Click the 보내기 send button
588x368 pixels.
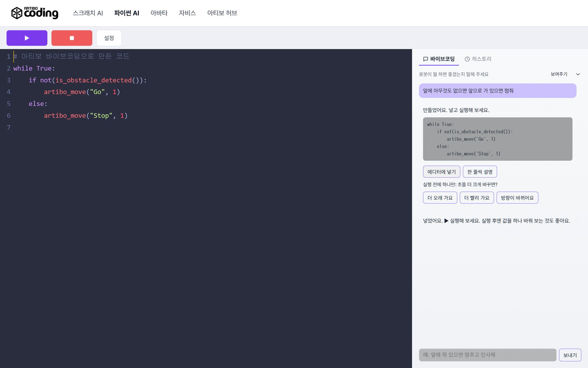[570, 355]
